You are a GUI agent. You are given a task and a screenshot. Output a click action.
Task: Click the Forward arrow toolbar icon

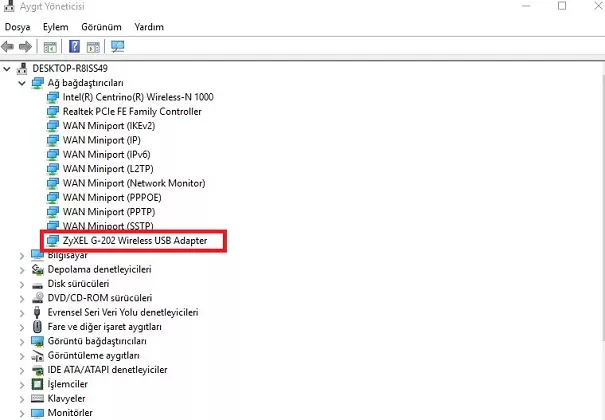(x=25, y=47)
